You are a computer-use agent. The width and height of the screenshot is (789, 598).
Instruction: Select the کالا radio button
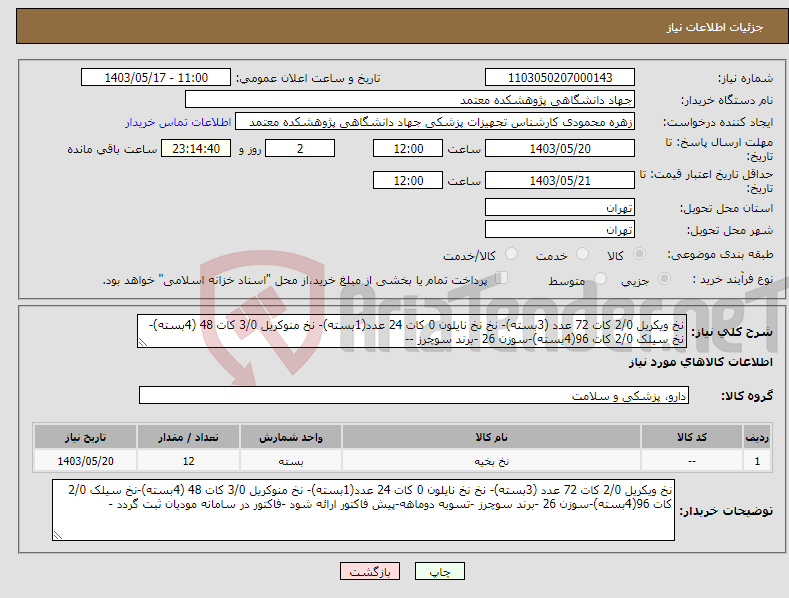point(639,254)
